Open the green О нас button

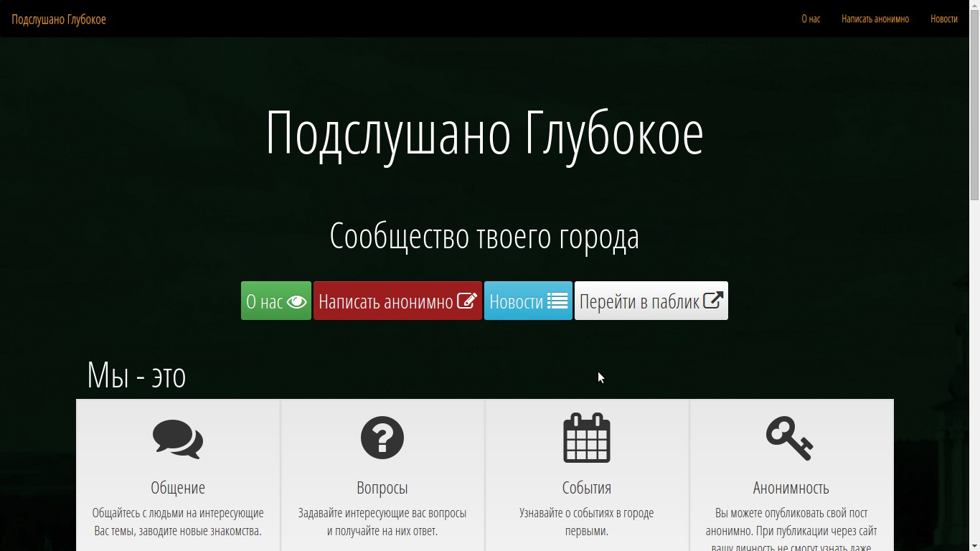276,301
